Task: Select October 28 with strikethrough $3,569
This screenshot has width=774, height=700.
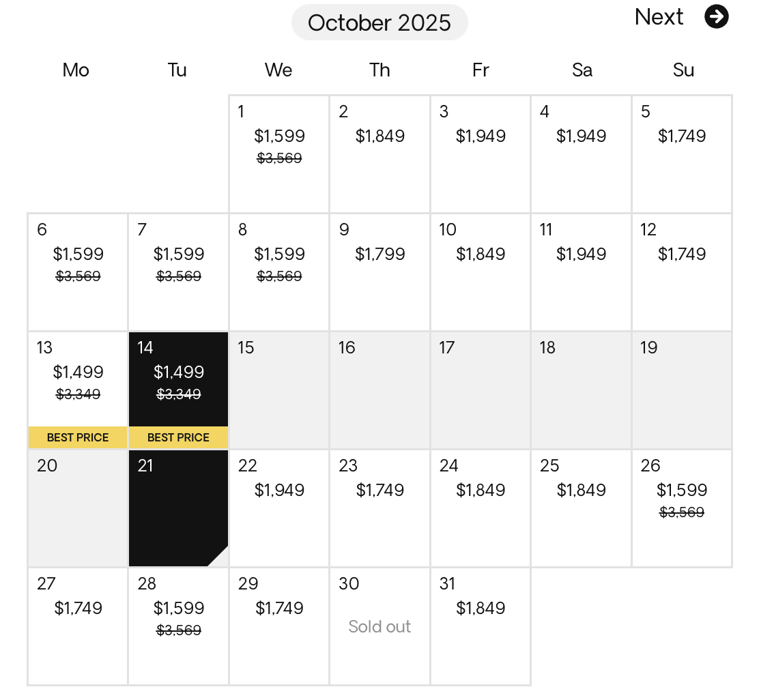Action: 178,626
